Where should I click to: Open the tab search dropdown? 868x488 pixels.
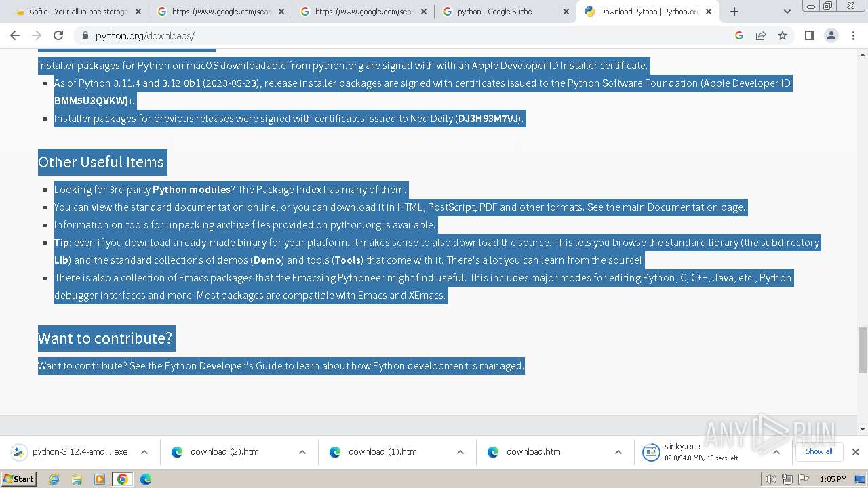point(787,12)
